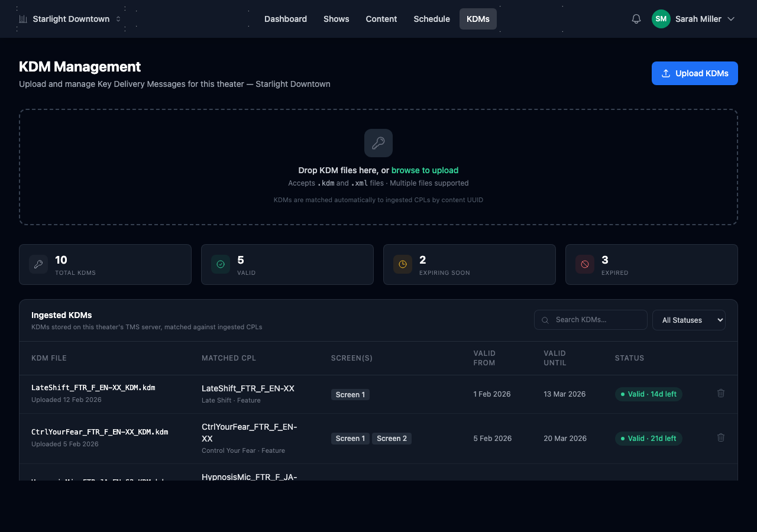757x532 pixels.
Task: Click trash icon for CtrlYourFear KDM
Action: pos(720,437)
